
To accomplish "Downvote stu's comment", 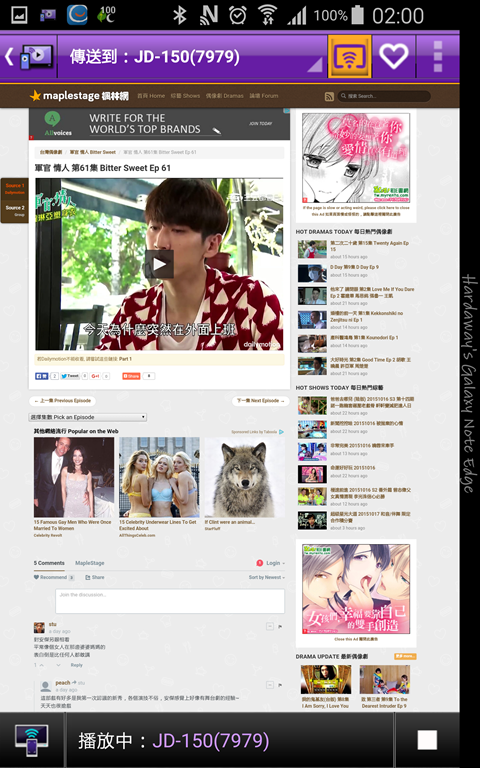I will click(x=58, y=665).
